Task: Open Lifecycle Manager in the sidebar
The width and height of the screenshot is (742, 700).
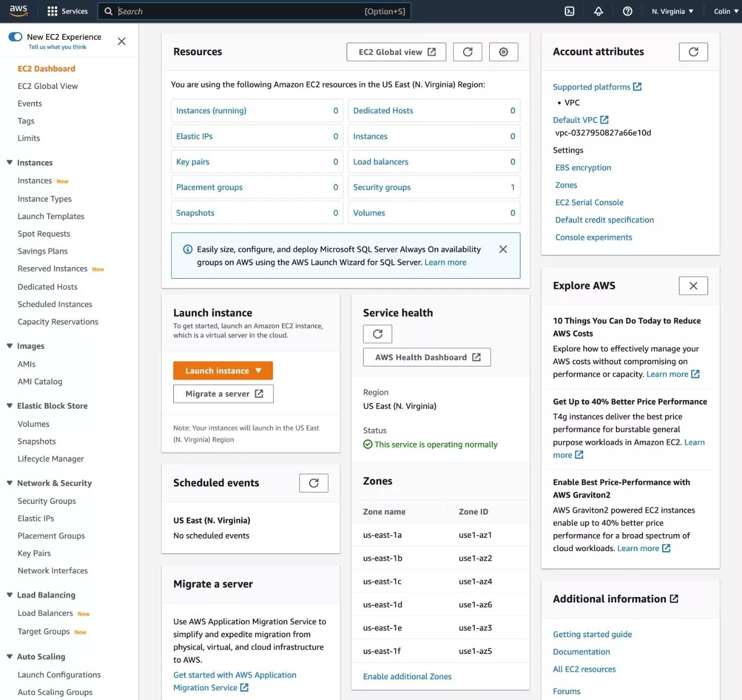Action: click(51, 459)
